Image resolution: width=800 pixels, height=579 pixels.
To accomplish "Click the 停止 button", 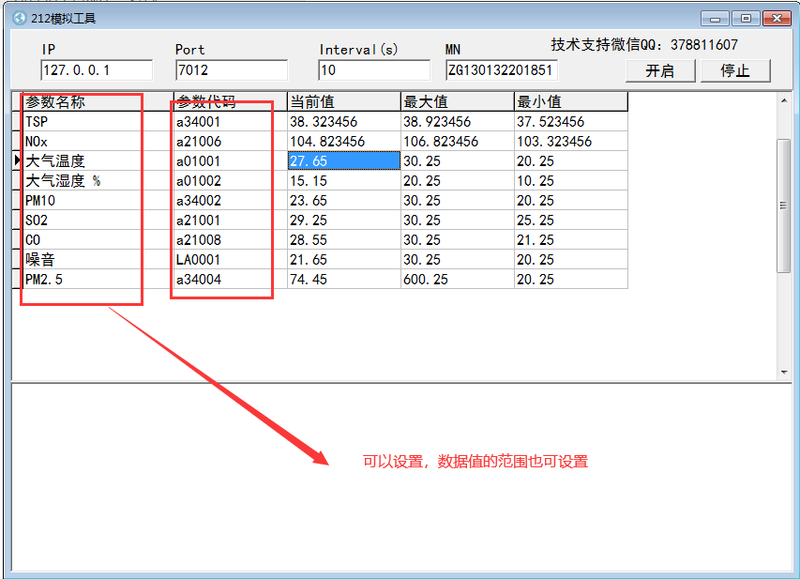I will coord(735,70).
